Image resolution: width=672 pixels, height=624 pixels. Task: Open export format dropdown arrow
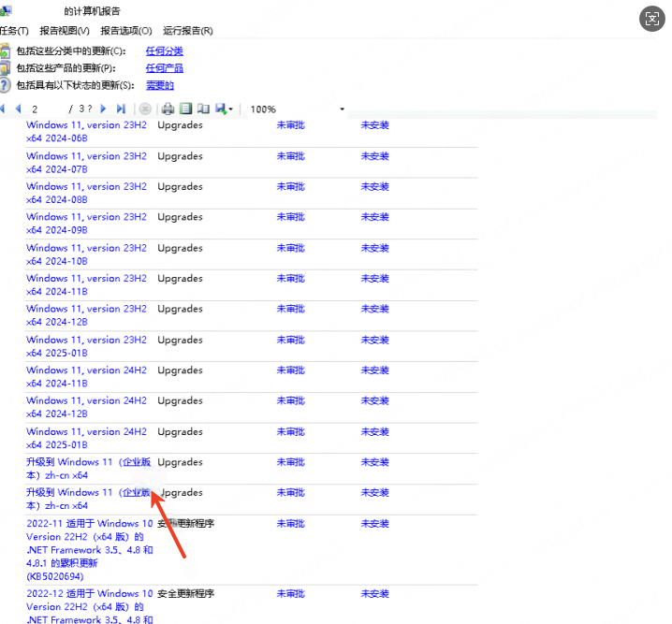230,109
